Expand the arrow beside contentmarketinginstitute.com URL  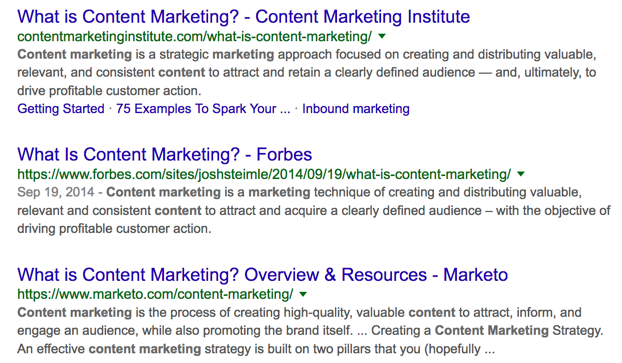click(382, 36)
